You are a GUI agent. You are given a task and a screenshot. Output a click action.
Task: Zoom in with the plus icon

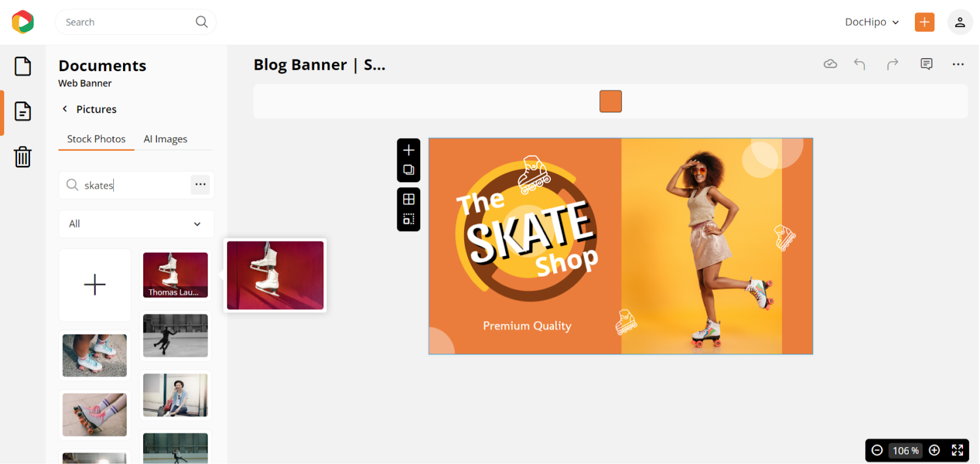point(935,451)
